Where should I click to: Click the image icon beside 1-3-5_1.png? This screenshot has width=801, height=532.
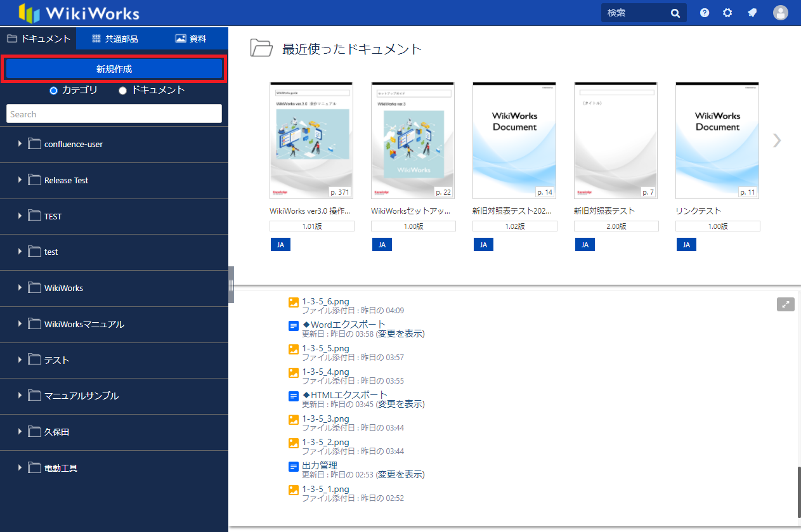[x=294, y=490]
